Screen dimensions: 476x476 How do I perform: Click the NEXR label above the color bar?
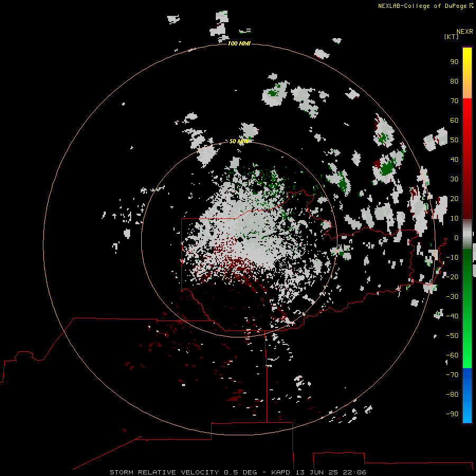[x=465, y=32]
